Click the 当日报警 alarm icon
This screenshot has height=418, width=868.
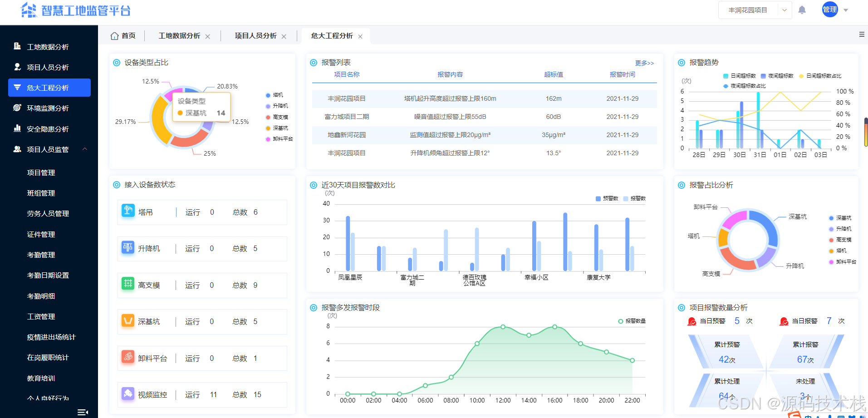[784, 321]
